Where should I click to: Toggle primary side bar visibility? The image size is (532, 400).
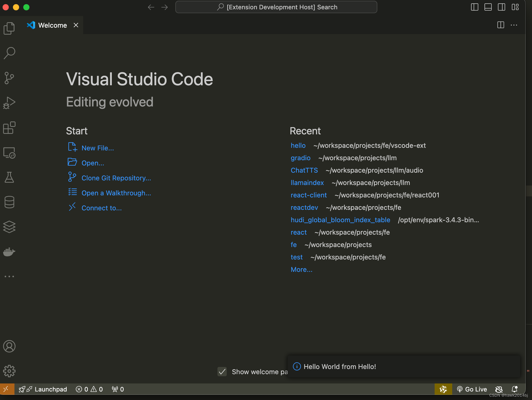tap(475, 7)
